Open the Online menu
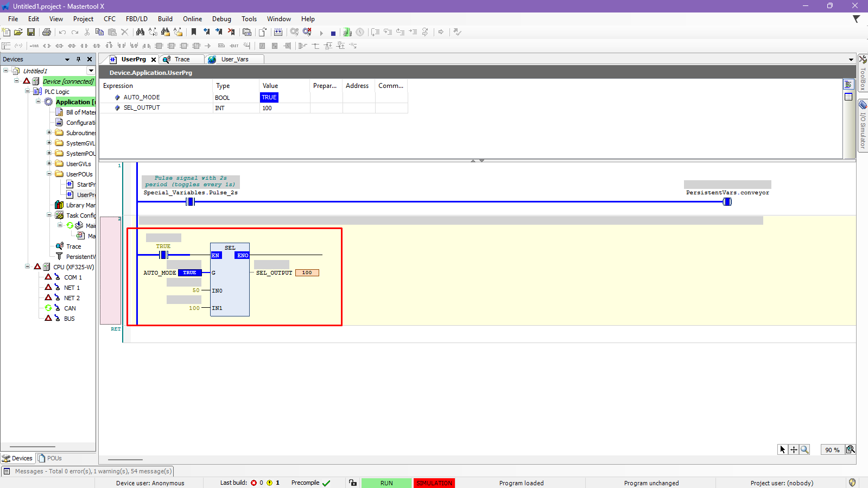The width and height of the screenshot is (868, 488). [x=192, y=19]
